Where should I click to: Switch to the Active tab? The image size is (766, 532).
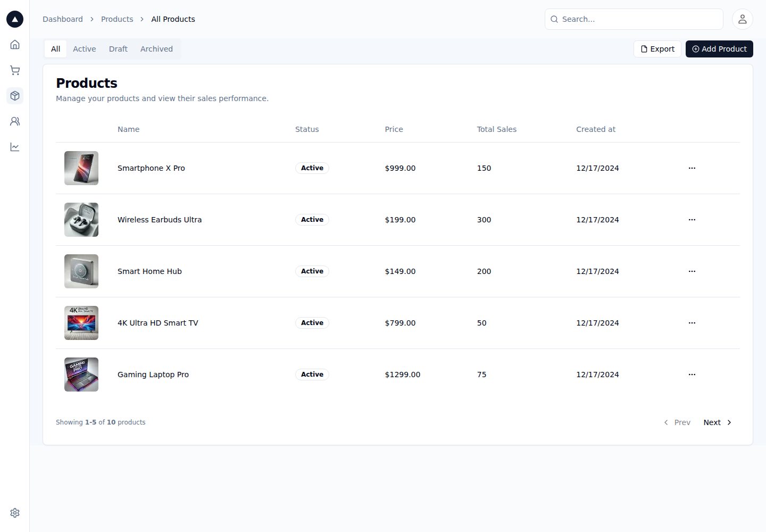[85, 49]
